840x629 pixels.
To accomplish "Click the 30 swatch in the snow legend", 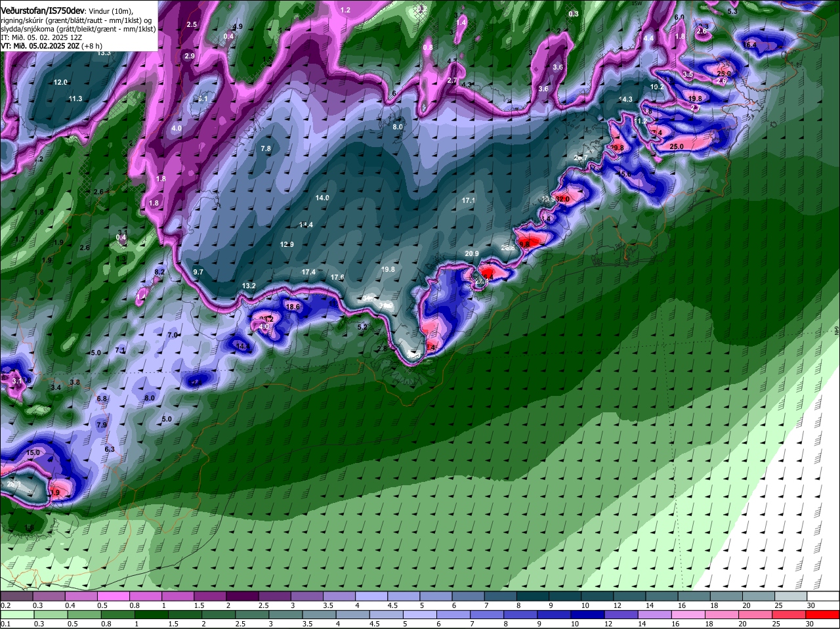I will tap(824, 596).
